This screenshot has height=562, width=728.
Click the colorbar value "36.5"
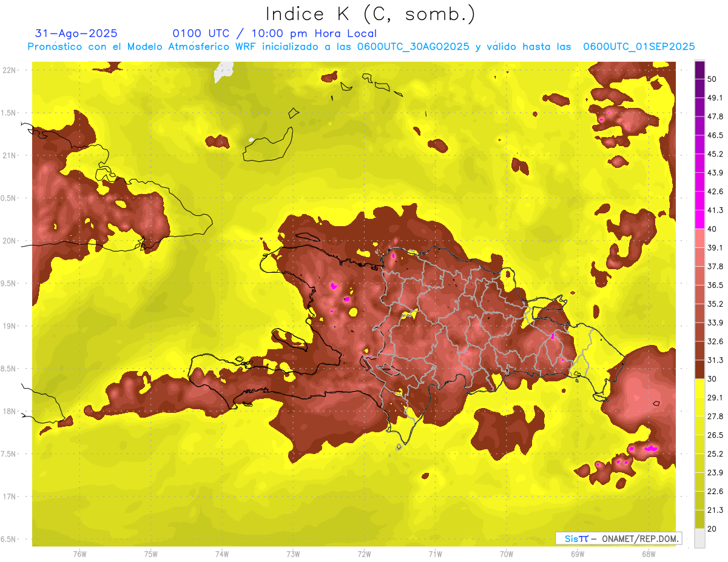(715, 285)
